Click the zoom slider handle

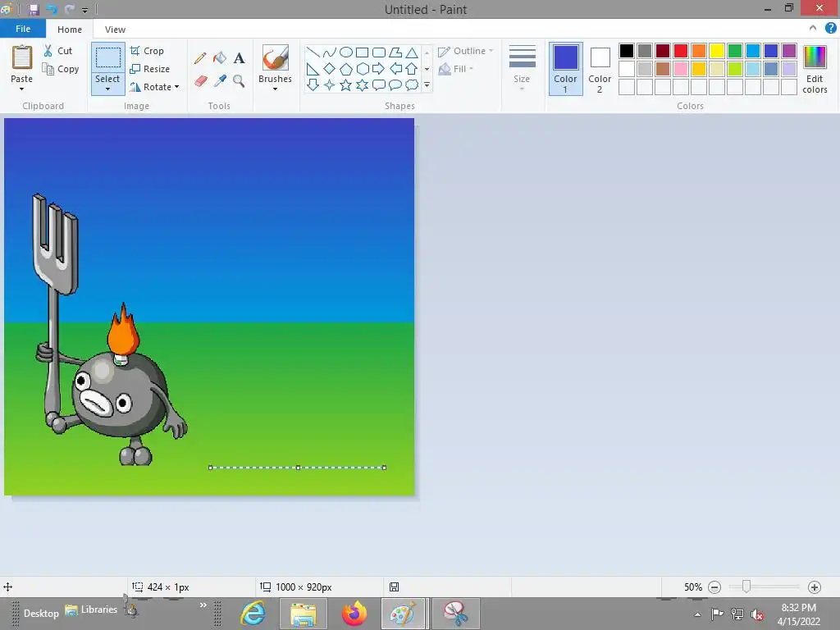click(x=746, y=587)
